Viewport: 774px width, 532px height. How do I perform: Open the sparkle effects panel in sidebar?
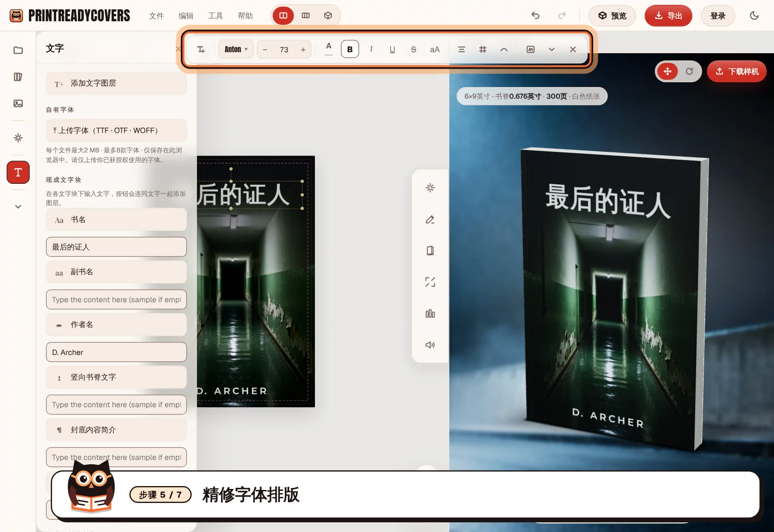[18, 138]
